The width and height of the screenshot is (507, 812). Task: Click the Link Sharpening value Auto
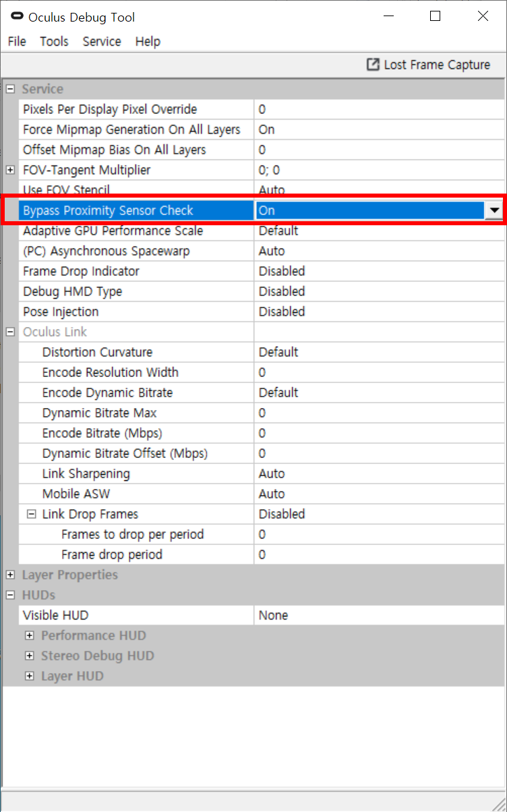[379, 473]
